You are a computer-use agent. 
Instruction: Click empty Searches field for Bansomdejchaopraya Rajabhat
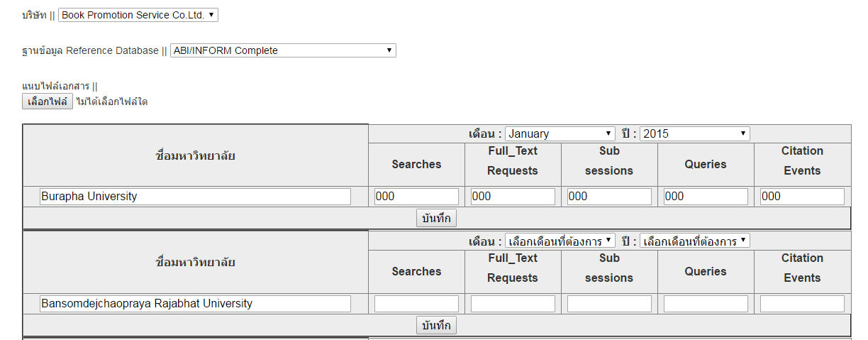[x=416, y=304]
